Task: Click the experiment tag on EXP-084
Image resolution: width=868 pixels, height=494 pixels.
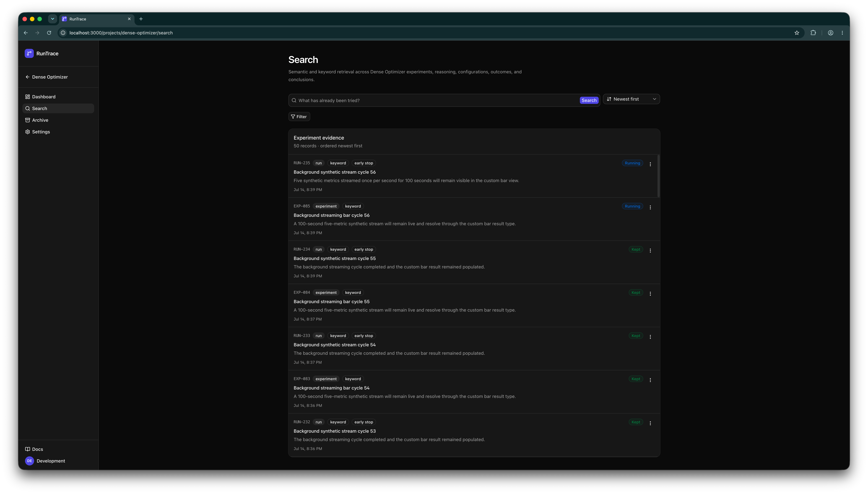Action: (326, 292)
